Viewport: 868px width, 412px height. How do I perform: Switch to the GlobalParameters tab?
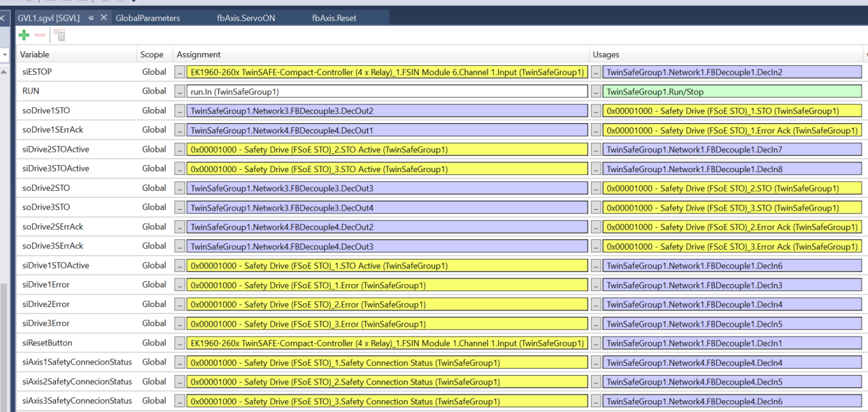click(148, 18)
